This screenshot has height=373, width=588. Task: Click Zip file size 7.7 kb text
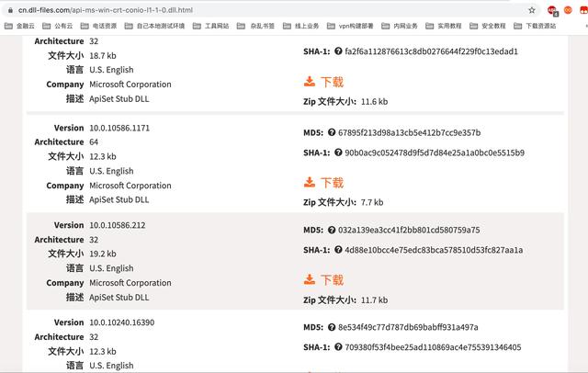tap(372, 202)
